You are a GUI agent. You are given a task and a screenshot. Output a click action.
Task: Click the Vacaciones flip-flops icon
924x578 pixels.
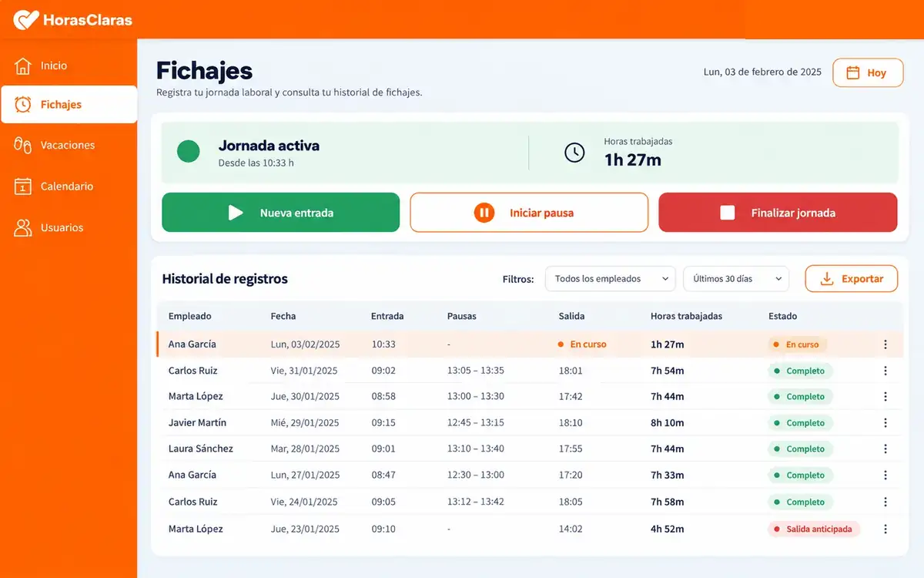pos(23,145)
